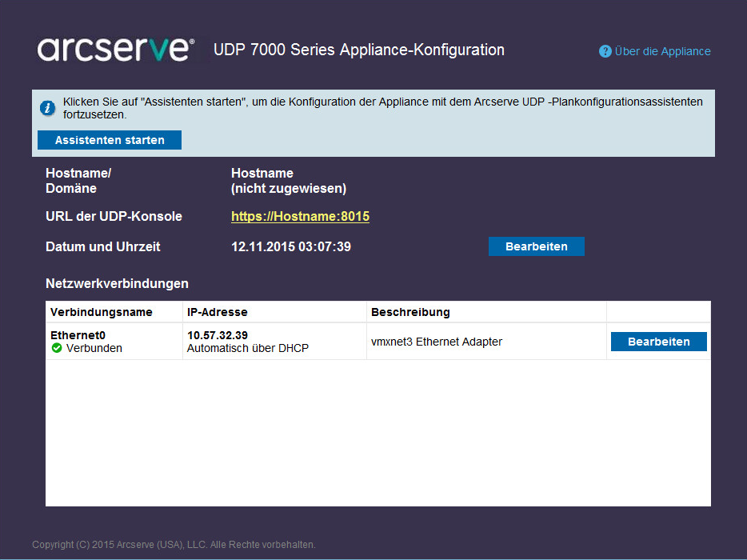The height and width of the screenshot is (560, 747).
Task: Click the green Verbunden status checkmark
Action: tap(57, 348)
